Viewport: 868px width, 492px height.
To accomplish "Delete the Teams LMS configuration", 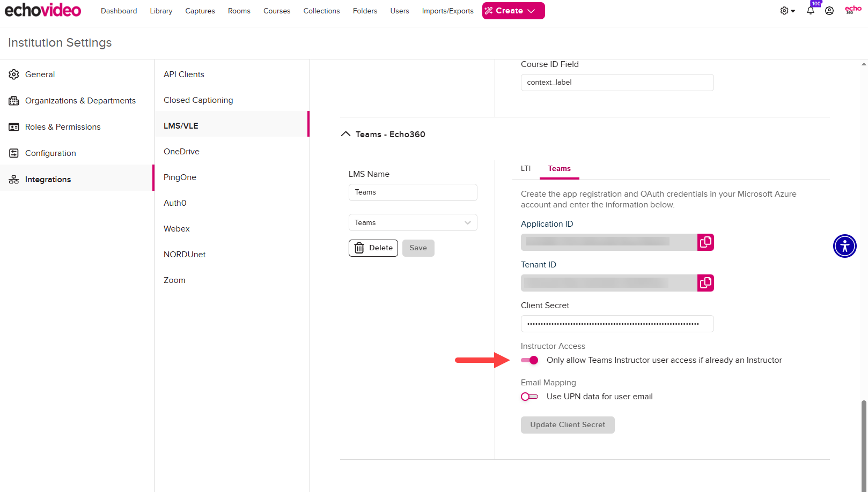I will click(x=373, y=248).
